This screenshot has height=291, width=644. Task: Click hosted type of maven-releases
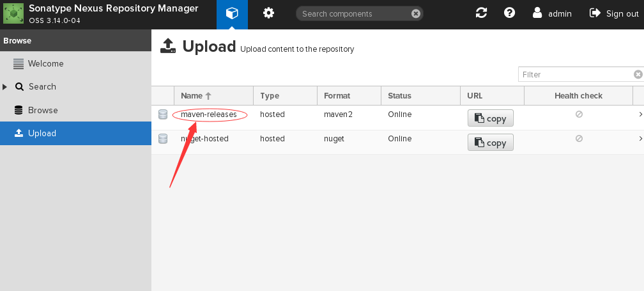[272, 114]
